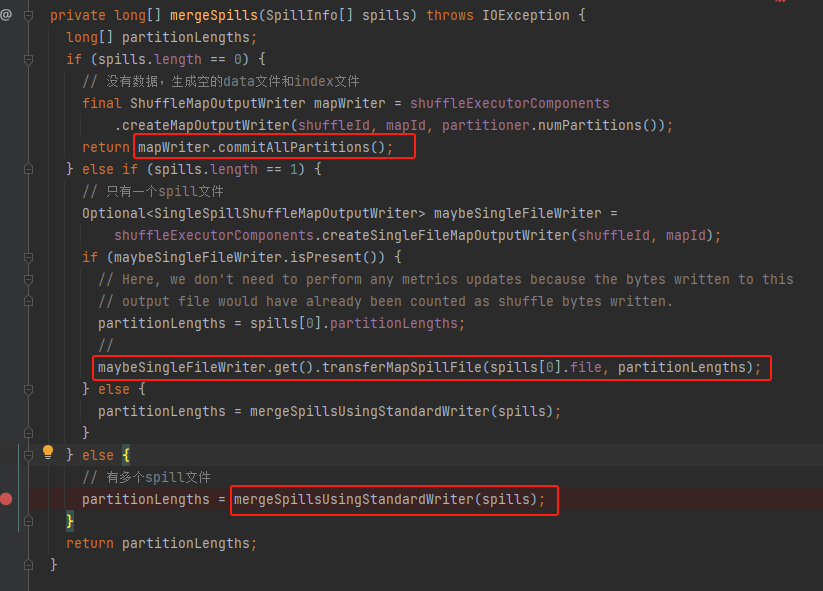Click mergeSpills method name in signature
823x591 pixels.
[214, 15]
